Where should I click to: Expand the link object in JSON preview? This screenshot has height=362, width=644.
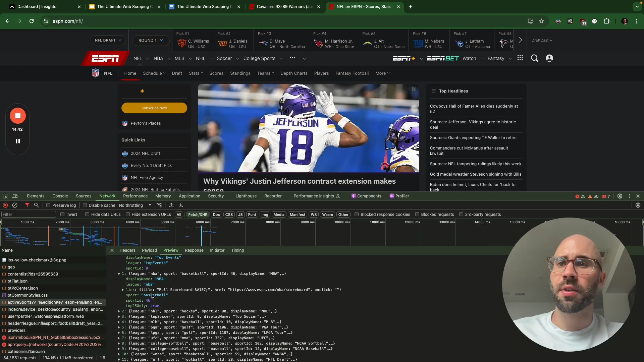coord(123,290)
